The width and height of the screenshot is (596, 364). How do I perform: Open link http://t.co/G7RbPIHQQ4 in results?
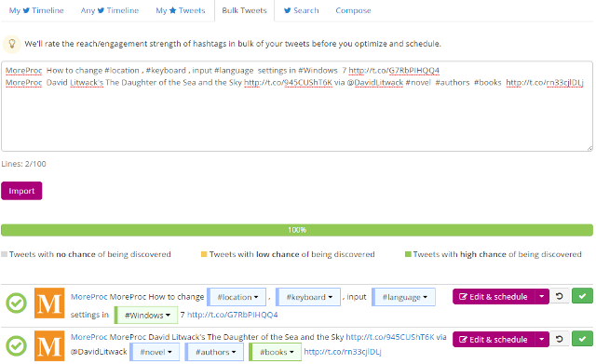tap(233, 315)
